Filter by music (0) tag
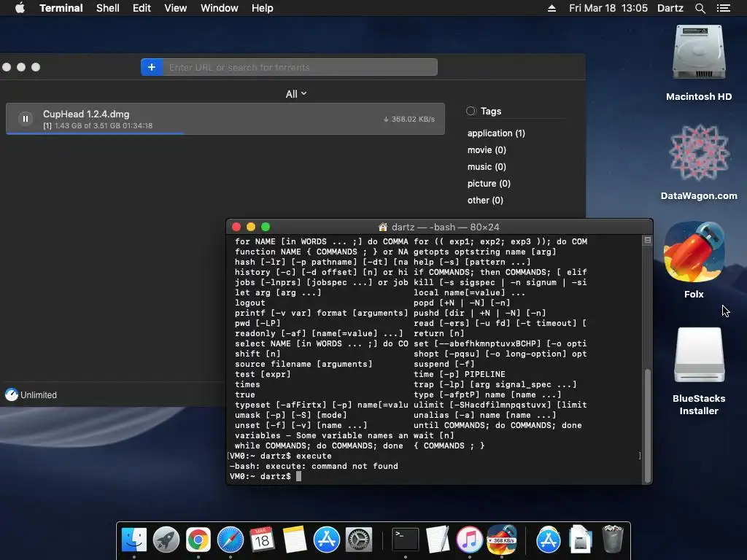The image size is (747, 560). pos(487,167)
